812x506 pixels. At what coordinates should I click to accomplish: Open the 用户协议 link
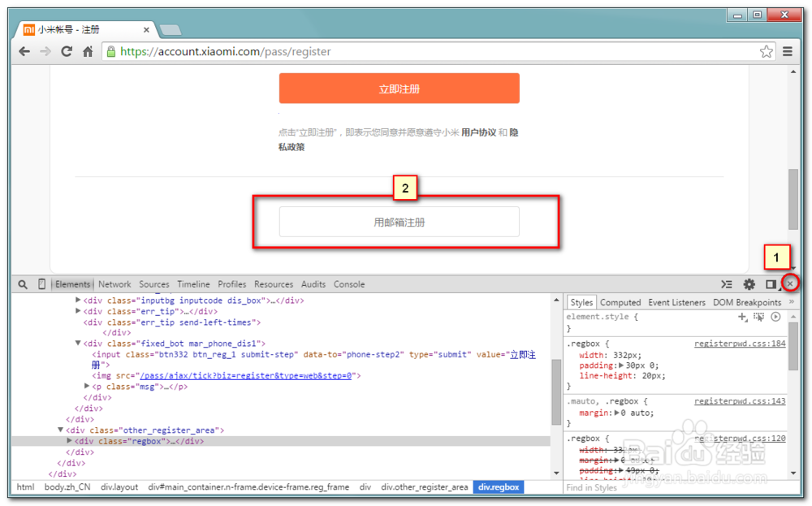point(478,132)
